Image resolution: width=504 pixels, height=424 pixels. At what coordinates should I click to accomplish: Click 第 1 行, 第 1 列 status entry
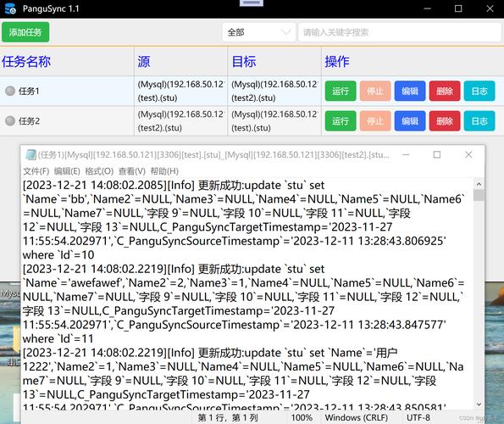(x=228, y=417)
